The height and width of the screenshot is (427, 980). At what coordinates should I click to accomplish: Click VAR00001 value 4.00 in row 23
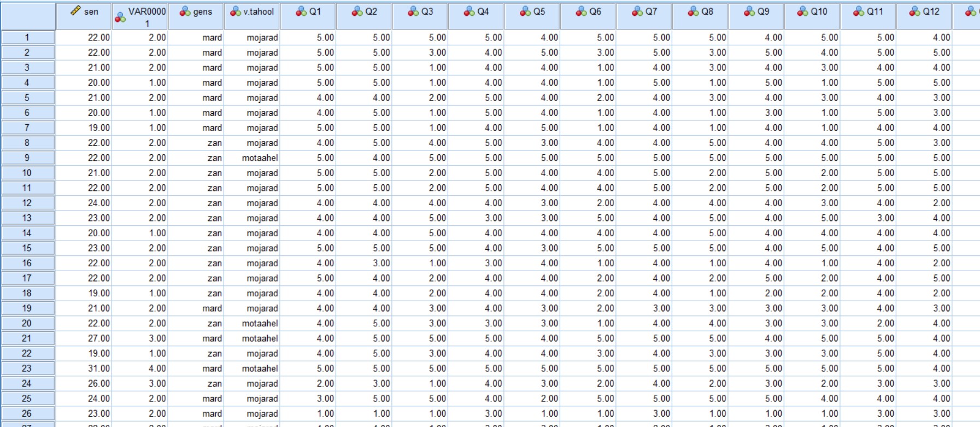tap(157, 368)
